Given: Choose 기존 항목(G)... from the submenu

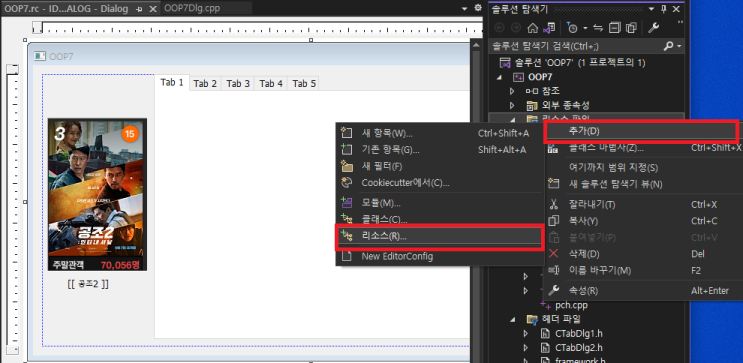Looking at the screenshot, I should 439,150.
